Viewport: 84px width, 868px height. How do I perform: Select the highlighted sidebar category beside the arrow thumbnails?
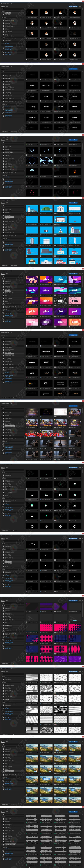point(8,562)
